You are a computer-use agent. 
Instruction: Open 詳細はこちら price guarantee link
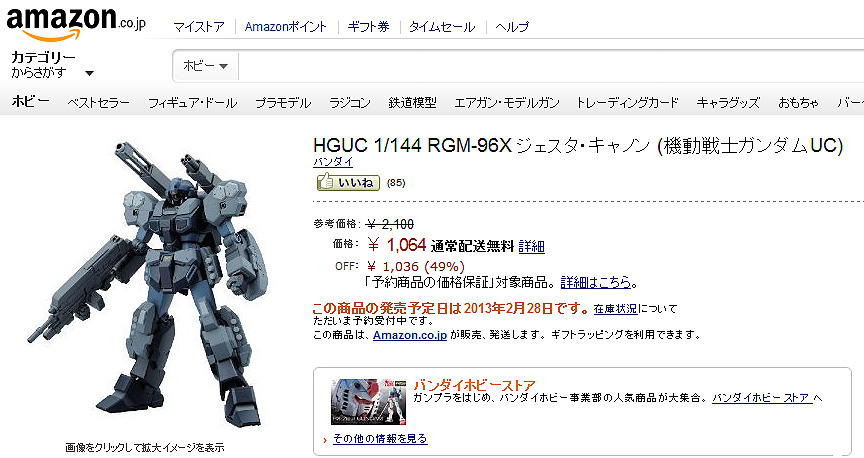pyautogui.click(x=596, y=283)
